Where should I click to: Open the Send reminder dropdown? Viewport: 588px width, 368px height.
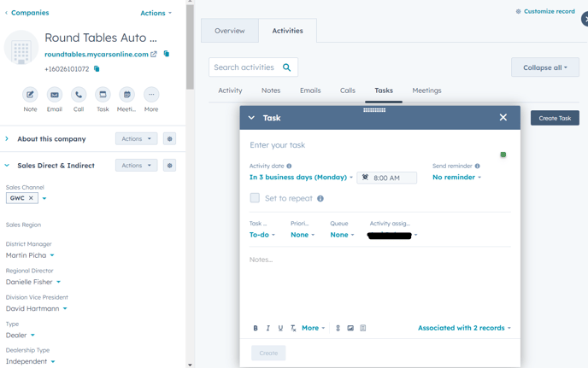pyautogui.click(x=456, y=178)
